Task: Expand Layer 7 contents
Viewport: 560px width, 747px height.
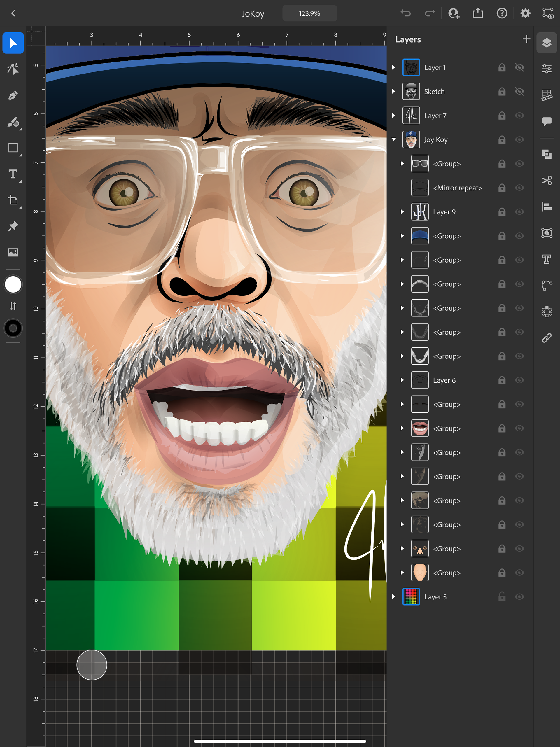Action: pos(393,116)
